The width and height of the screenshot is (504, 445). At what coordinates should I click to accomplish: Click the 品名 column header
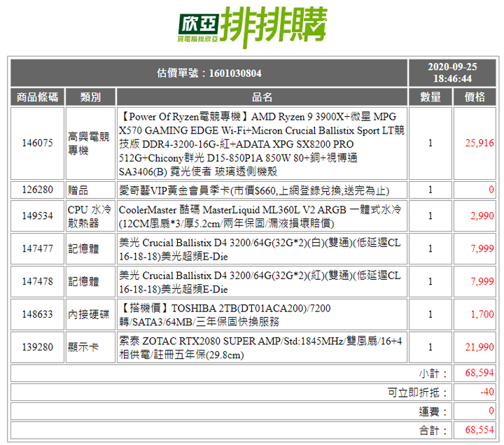[x=262, y=97]
